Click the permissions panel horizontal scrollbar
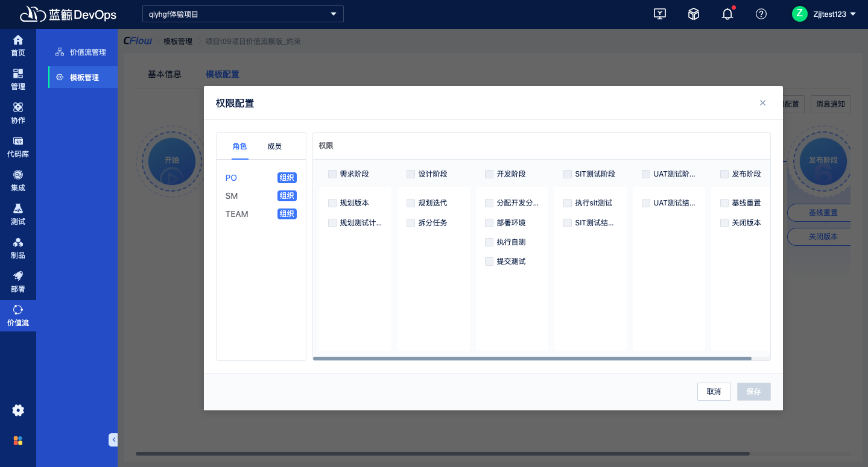This screenshot has width=868, height=467. tap(532, 359)
